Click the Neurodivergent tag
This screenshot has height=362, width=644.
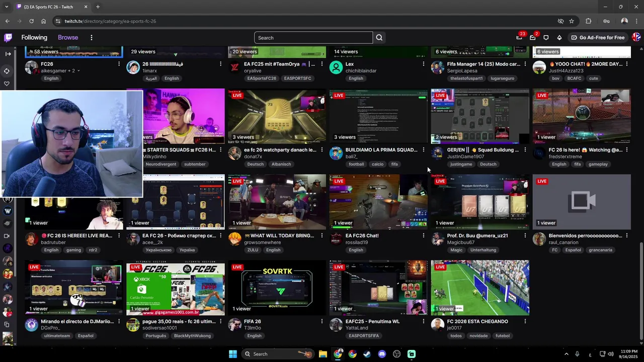coord(161,164)
